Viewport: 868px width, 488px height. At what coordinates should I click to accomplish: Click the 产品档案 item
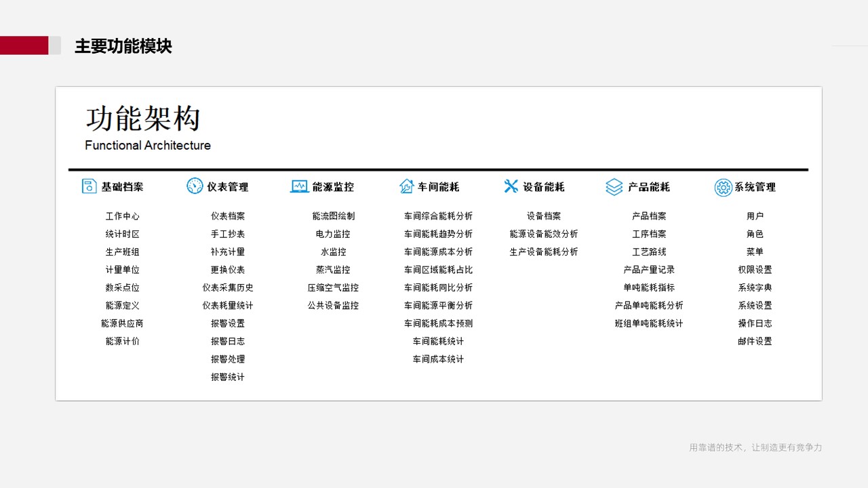pos(649,216)
